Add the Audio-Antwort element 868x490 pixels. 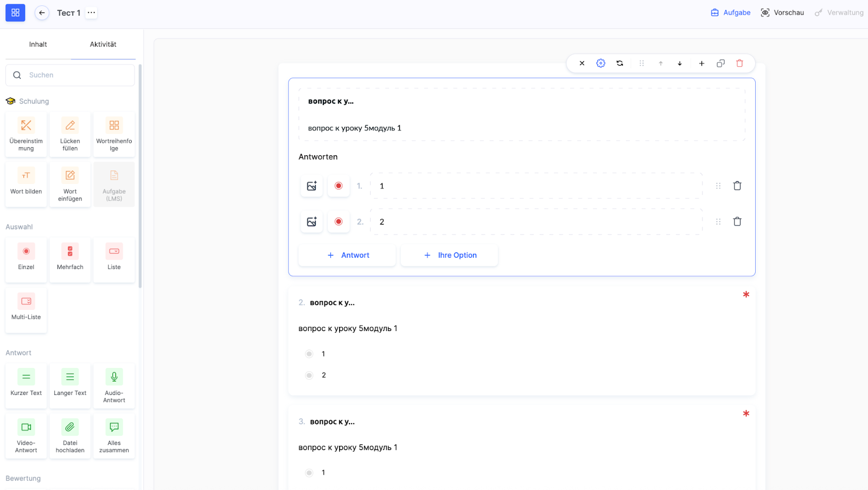coord(114,386)
